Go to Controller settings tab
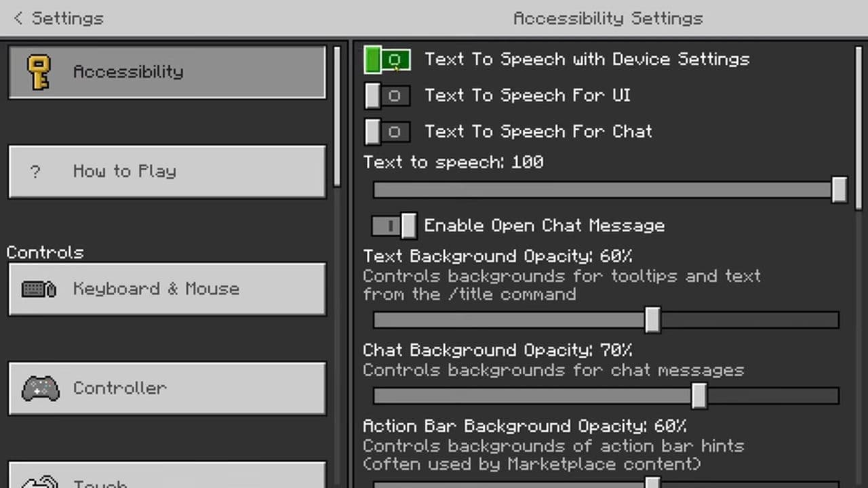 coord(167,388)
